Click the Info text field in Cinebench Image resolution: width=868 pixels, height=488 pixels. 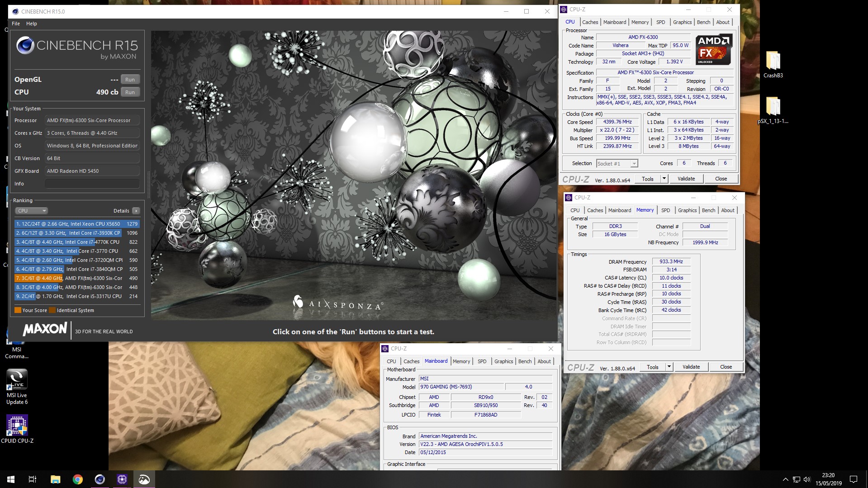pos(92,184)
